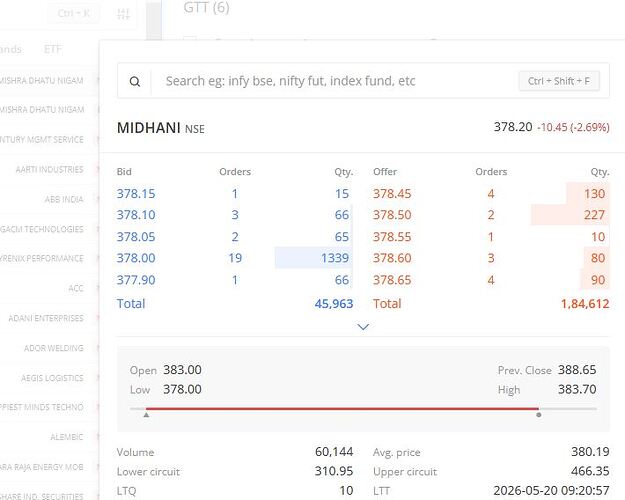
Task: Click offer price 378.45
Action: coord(392,194)
